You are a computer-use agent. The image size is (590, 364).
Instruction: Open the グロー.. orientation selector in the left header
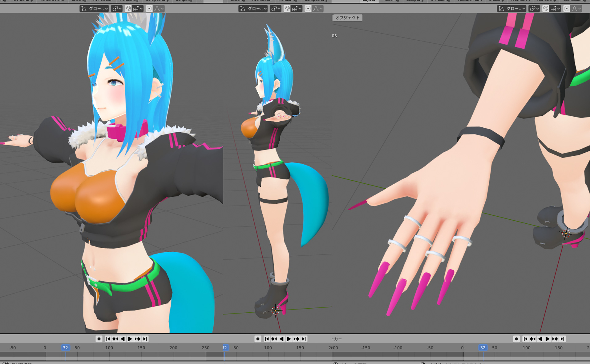click(x=94, y=9)
